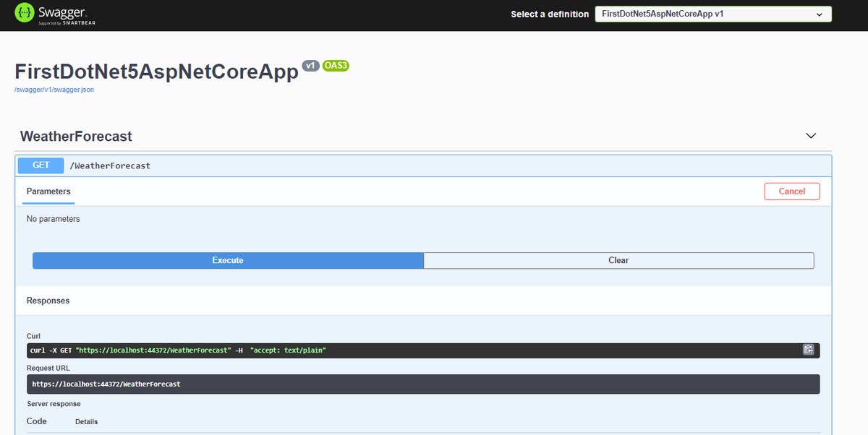Click the Execute button
The width and height of the screenshot is (868, 435).
(x=228, y=260)
